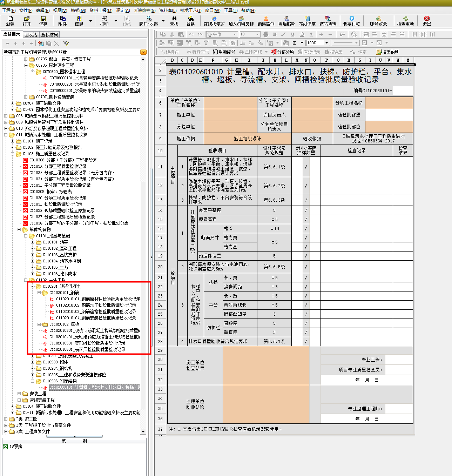Click 检查更新 check update icon

coord(405,21)
